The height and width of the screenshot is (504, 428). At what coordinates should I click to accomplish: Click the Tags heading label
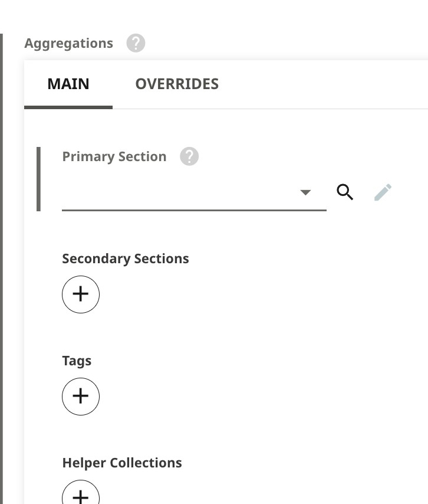pos(77,361)
